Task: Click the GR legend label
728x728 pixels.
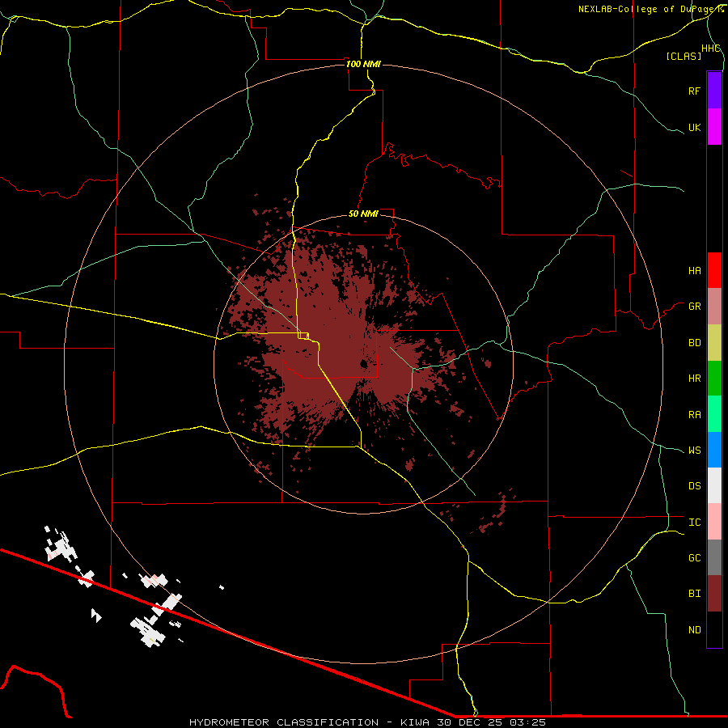Action: coord(694,307)
